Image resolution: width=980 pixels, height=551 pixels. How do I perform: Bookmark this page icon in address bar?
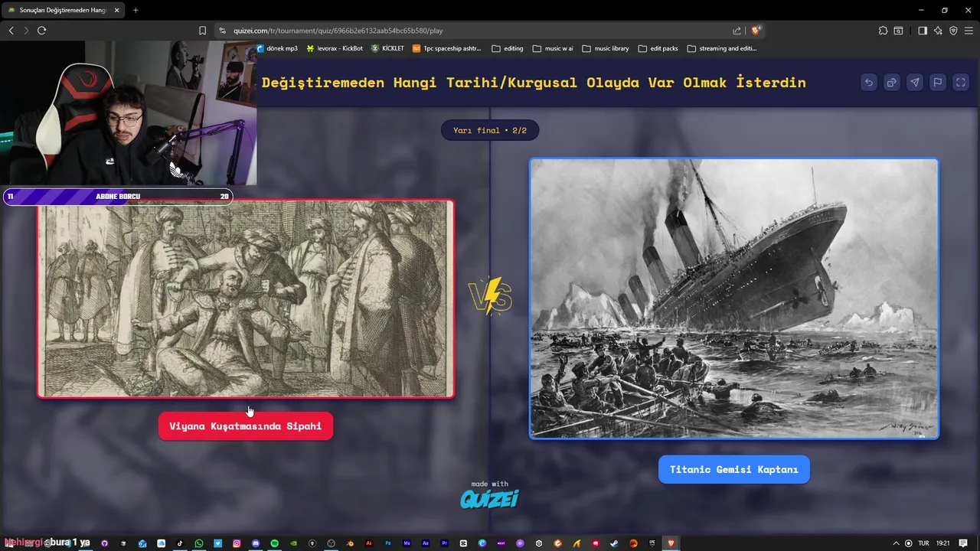202,31
